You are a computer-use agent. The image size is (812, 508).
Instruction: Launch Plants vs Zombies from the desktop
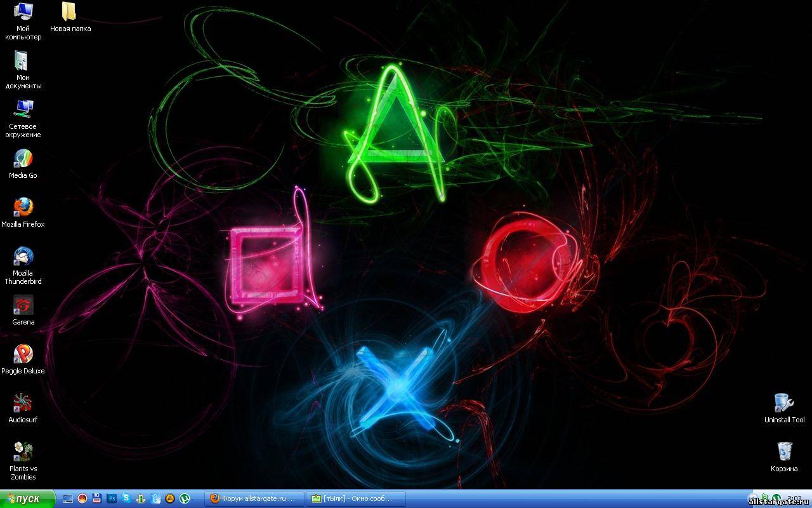pyautogui.click(x=23, y=452)
